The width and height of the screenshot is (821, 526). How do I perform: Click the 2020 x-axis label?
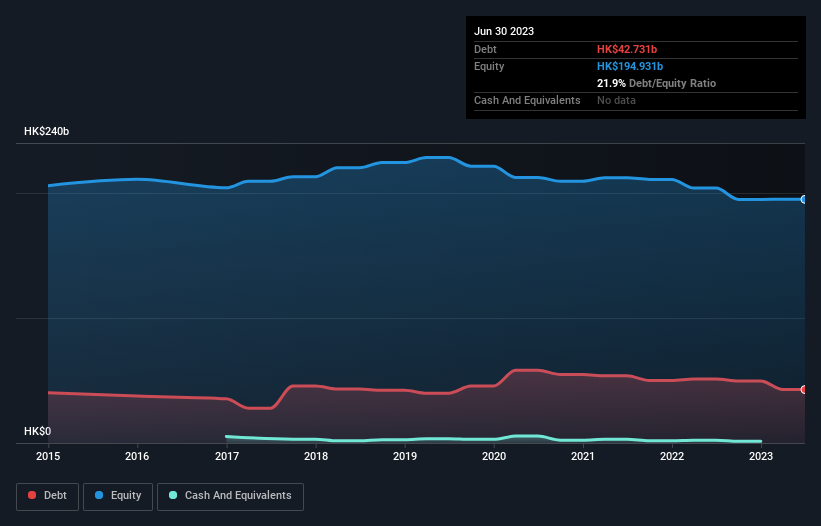click(x=494, y=456)
